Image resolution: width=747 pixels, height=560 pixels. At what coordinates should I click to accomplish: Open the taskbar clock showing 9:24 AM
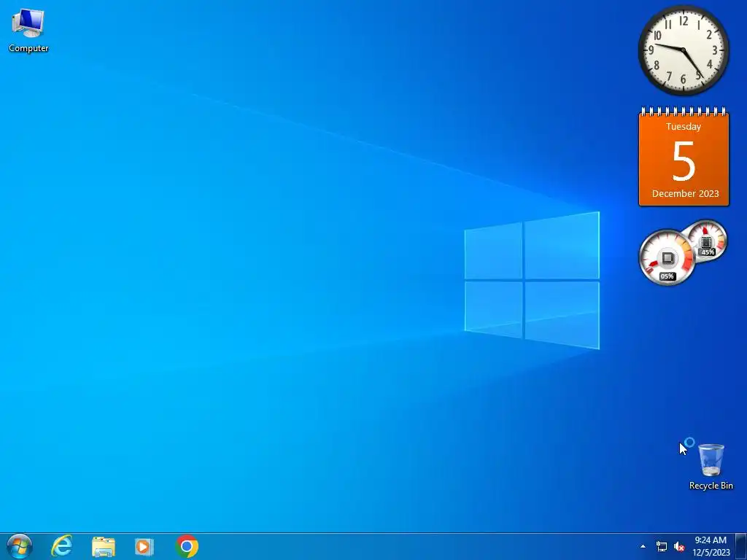pos(711,546)
